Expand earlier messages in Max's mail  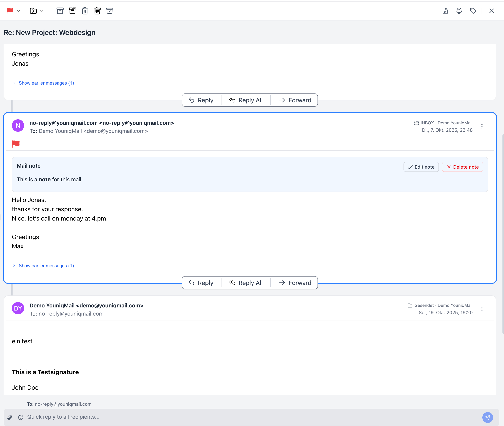(46, 266)
